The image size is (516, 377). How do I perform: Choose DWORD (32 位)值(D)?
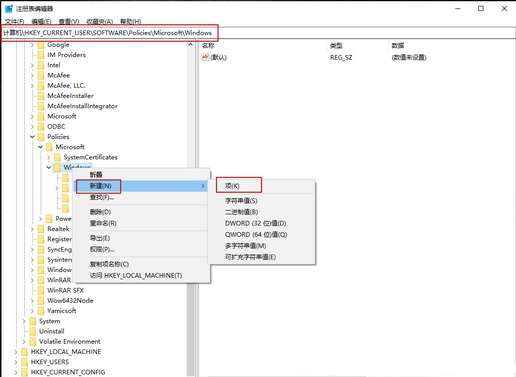pyautogui.click(x=262, y=223)
